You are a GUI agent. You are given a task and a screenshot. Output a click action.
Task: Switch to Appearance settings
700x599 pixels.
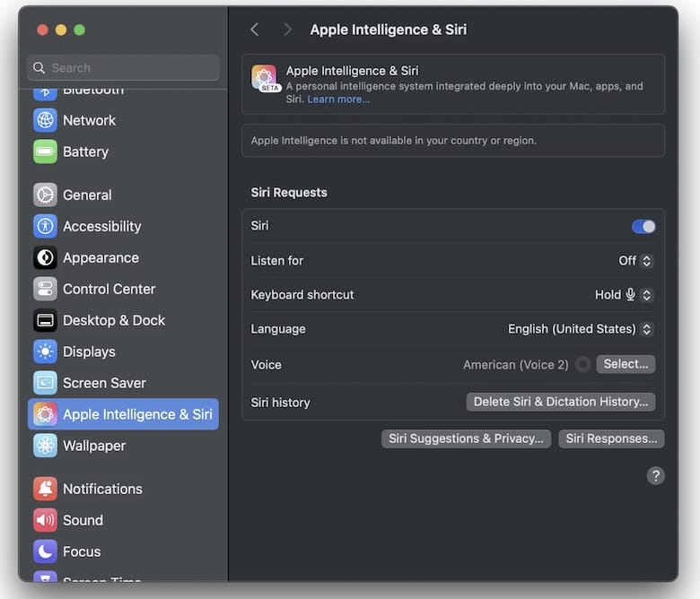[123, 257]
